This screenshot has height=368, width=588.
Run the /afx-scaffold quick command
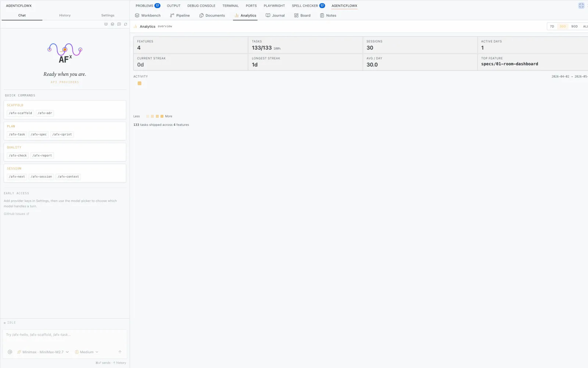coord(21,113)
